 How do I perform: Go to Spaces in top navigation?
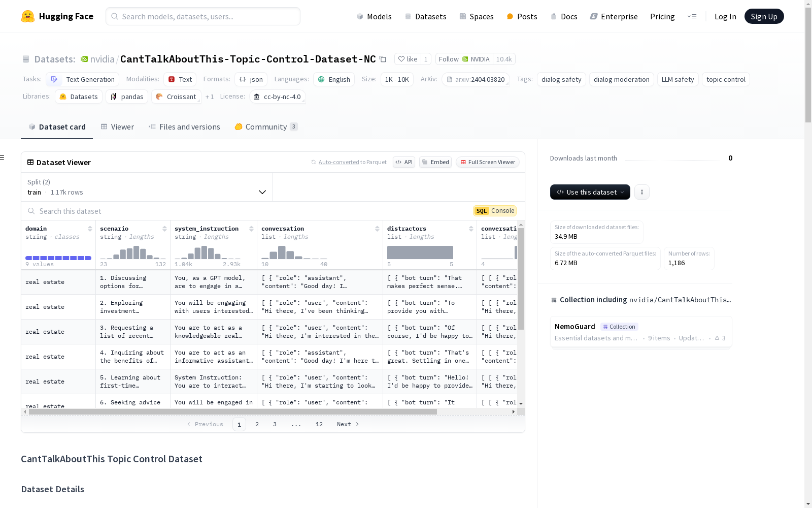[x=477, y=16]
